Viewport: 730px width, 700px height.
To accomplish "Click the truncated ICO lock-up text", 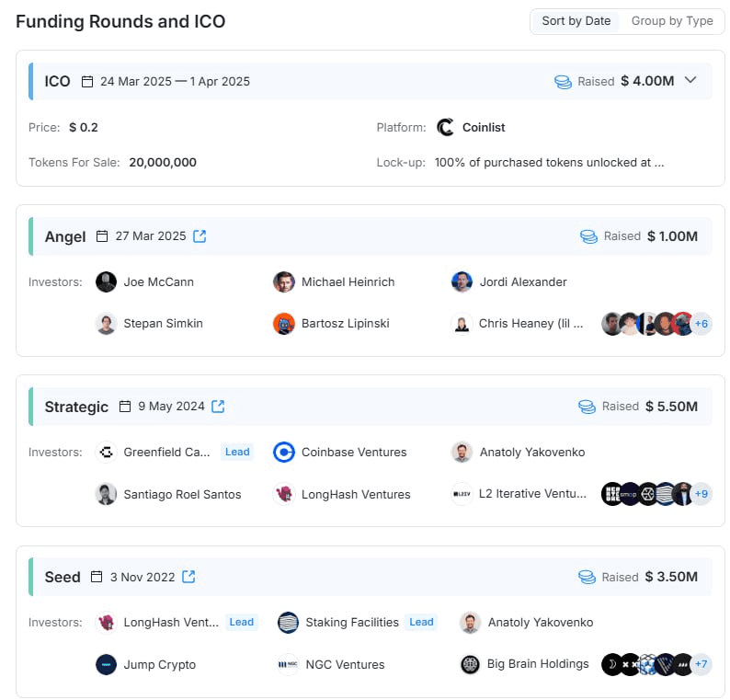I will click(549, 162).
